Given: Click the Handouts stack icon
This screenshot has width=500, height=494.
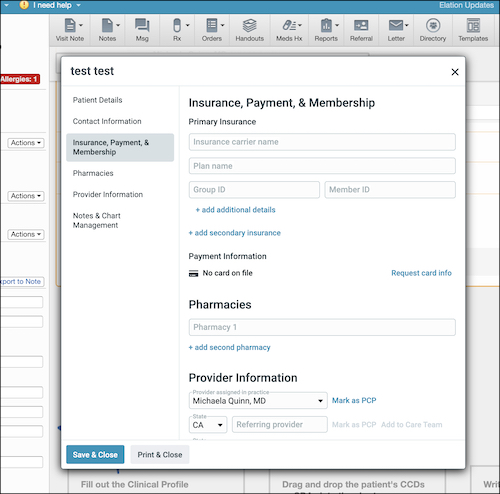Looking at the screenshot, I should click(x=249, y=25).
